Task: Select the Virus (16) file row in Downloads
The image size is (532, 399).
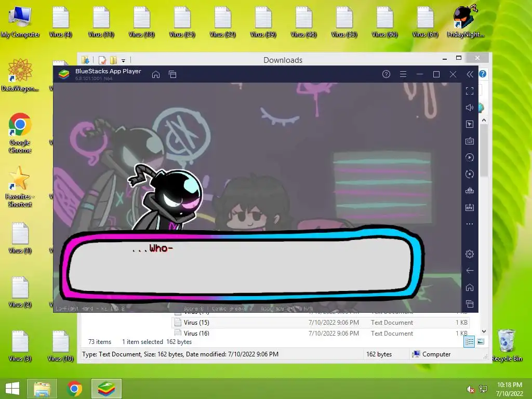Action: pos(321,333)
